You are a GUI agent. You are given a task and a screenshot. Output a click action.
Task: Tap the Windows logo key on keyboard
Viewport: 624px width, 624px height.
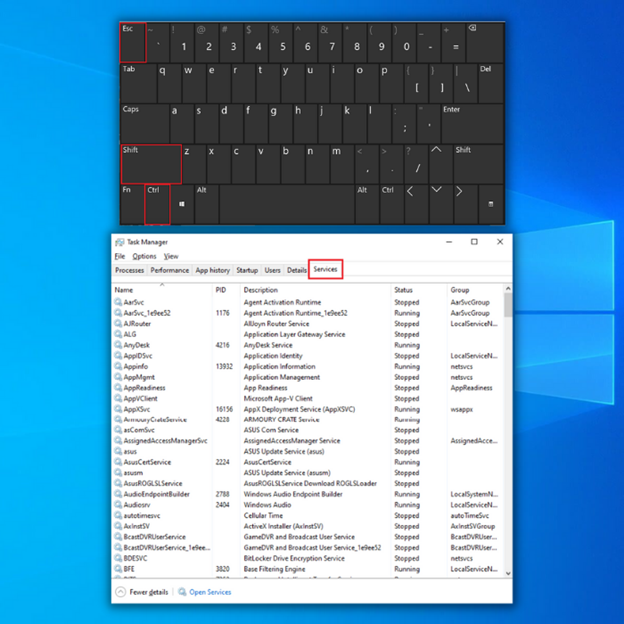pos(182,204)
